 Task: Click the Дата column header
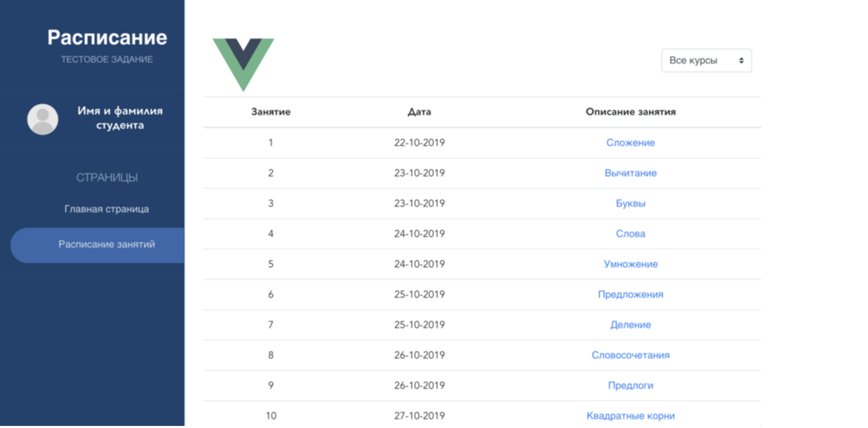click(420, 111)
